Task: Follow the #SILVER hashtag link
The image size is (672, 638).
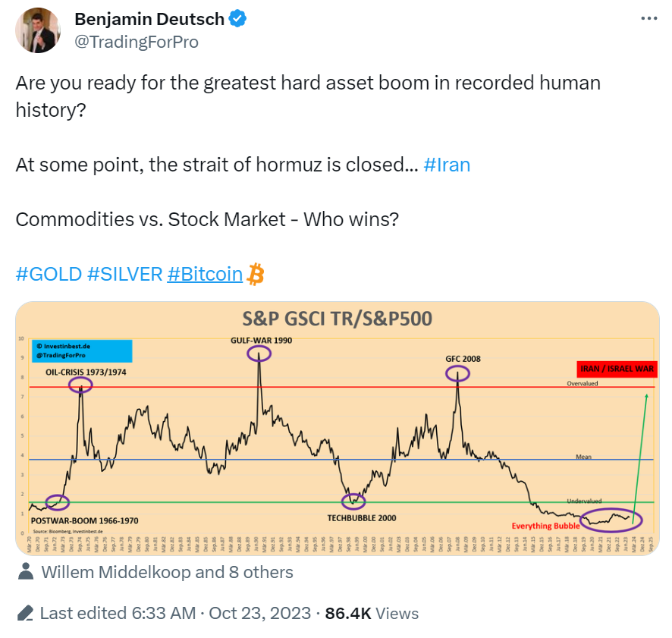Action: (125, 274)
